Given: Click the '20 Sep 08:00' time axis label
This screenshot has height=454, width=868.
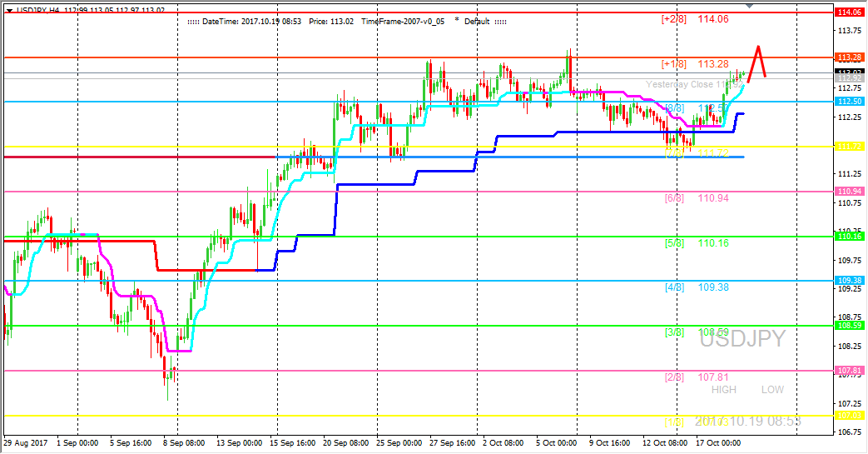Looking at the screenshot, I should pos(345,443).
